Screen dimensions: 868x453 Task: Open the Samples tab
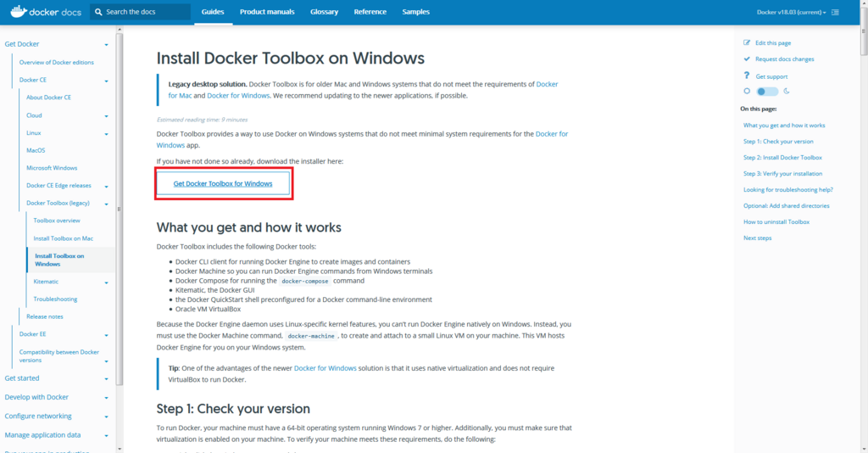pos(415,12)
